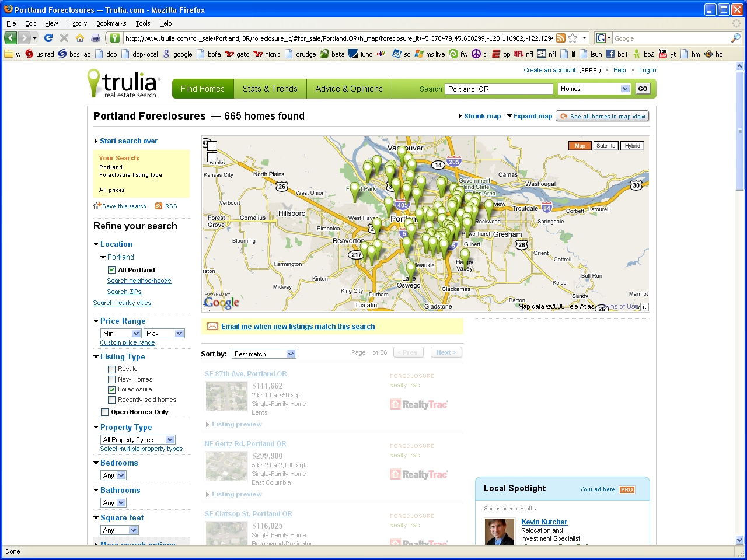The height and width of the screenshot is (560, 747).
Task: Open the Homes search type dropdown
Action: (x=594, y=89)
